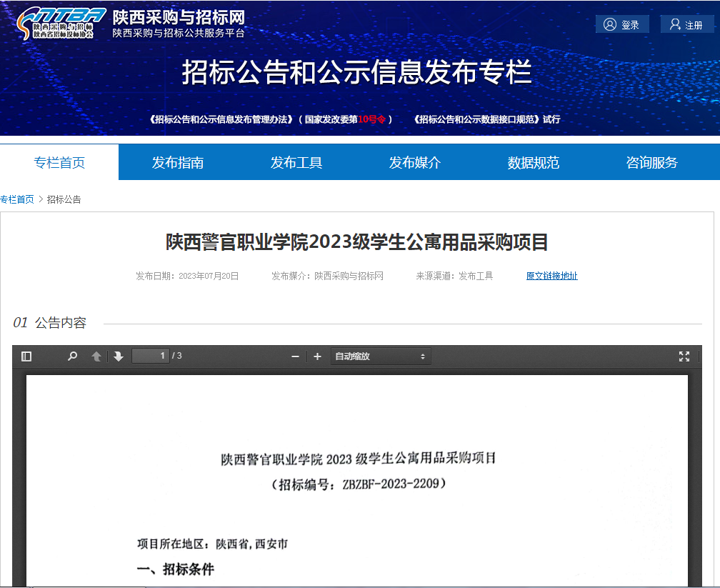The width and height of the screenshot is (720, 588).
Task: Click the 招标编号 ZBZBF-2023-2209 line in PDF
Action: click(x=358, y=484)
